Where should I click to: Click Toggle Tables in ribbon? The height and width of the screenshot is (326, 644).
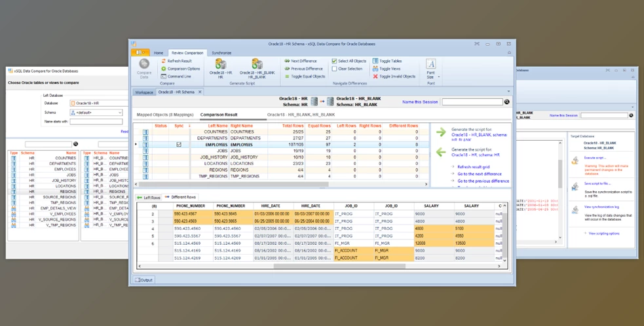coord(387,61)
